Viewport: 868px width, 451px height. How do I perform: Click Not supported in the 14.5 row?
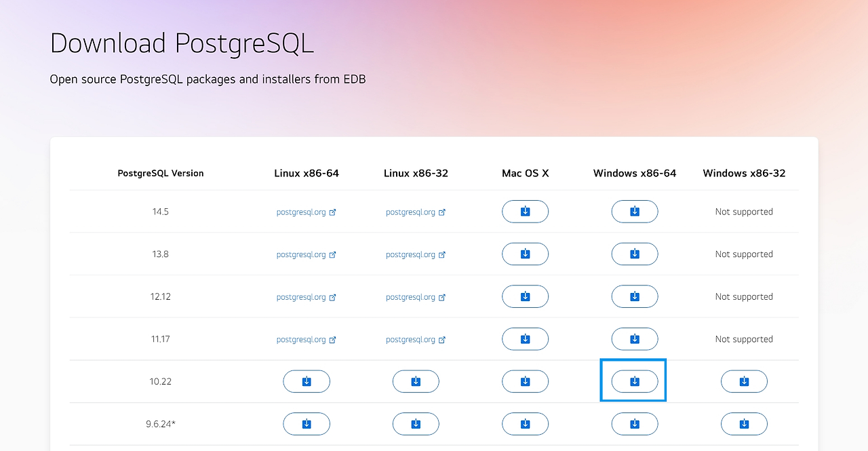click(744, 212)
